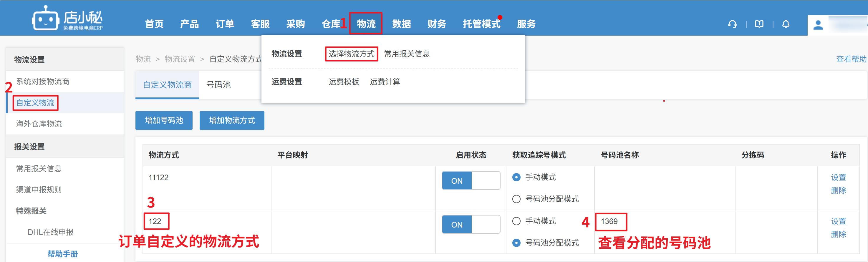Select 手动模式 for logistics 122
This screenshot has width=868, height=262.
[x=516, y=221]
